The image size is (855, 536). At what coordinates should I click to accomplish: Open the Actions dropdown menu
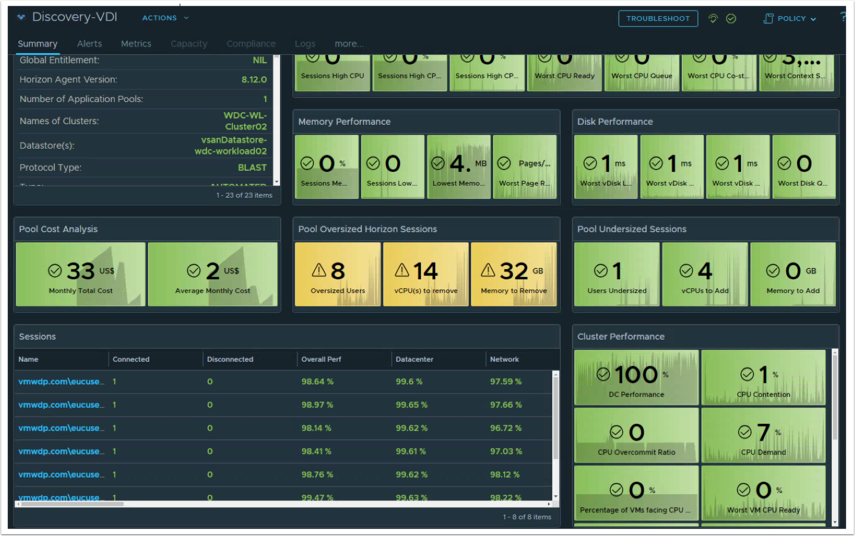click(165, 18)
